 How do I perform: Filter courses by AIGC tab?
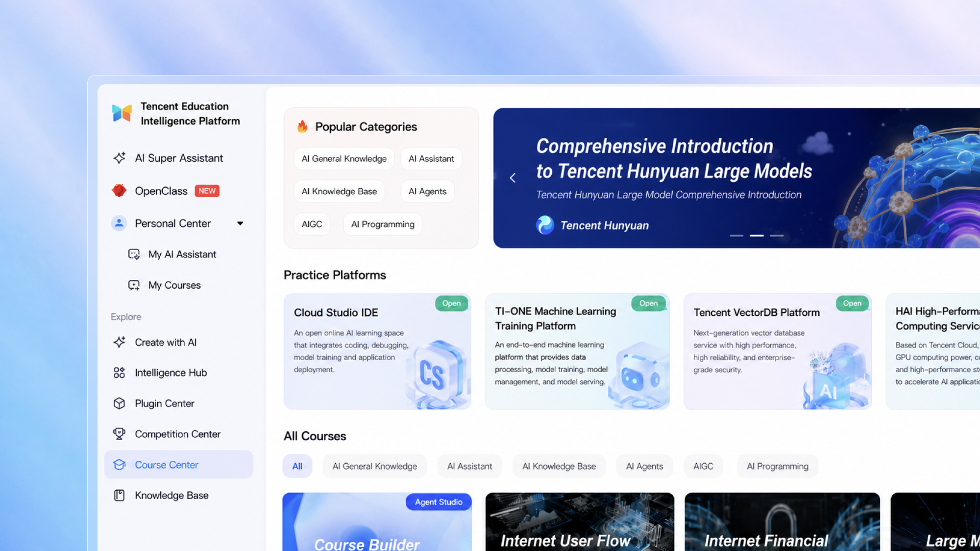tap(703, 466)
